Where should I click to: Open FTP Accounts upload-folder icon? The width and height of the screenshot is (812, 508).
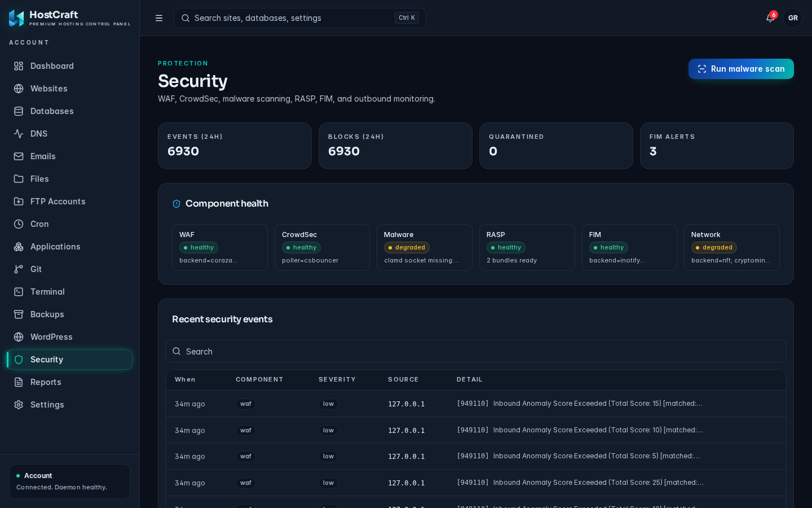(19, 202)
